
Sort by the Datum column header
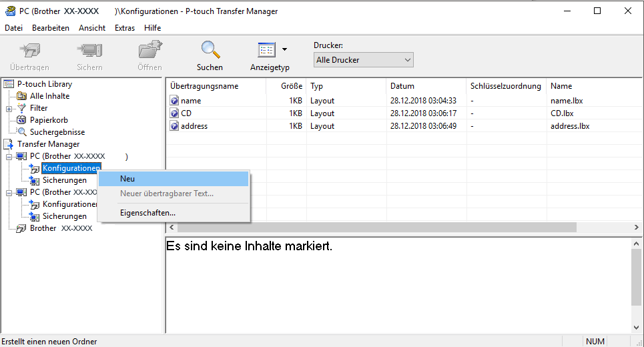click(426, 86)
